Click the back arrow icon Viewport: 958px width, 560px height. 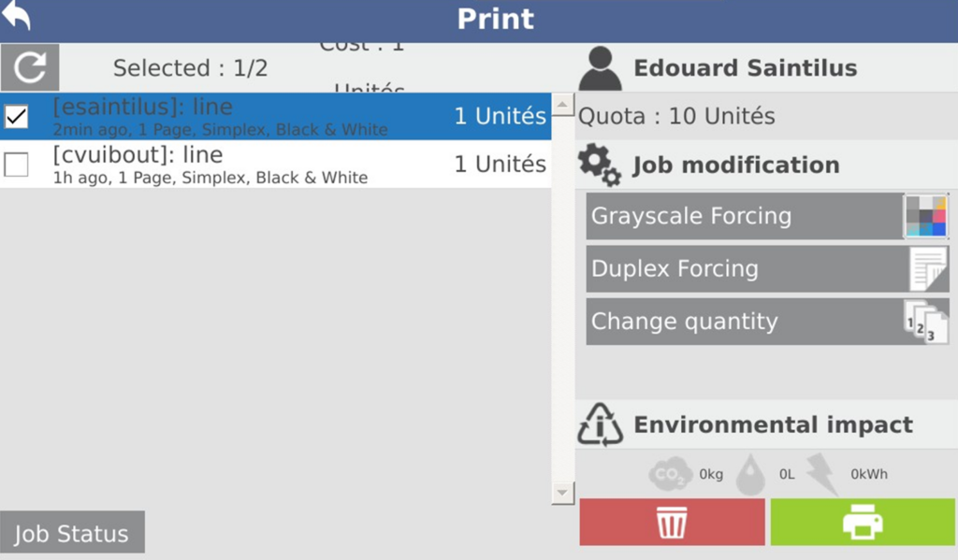(x=17, y=16)
